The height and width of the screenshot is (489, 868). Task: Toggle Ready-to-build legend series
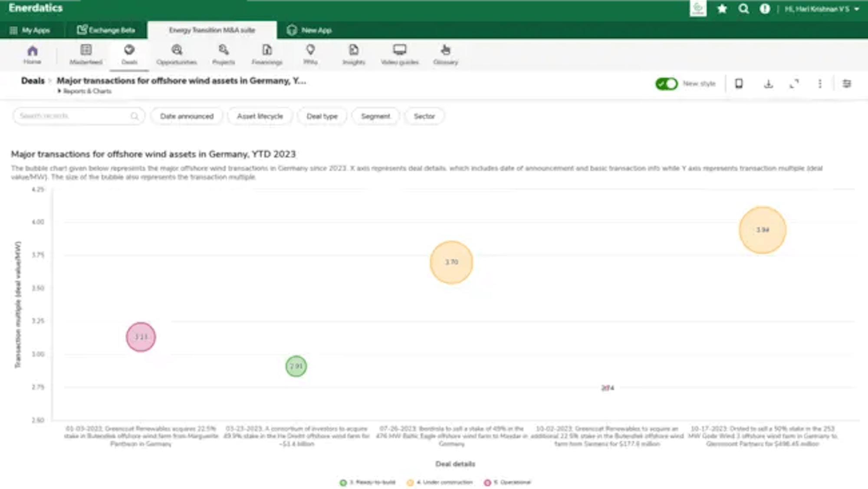(x=368, y=482)
